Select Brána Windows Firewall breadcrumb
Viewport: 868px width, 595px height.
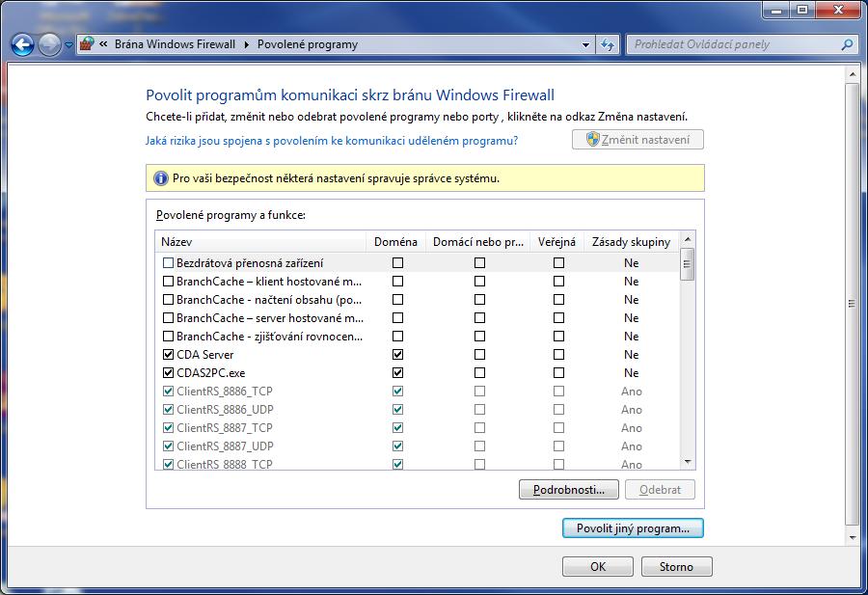click(175, 44)
